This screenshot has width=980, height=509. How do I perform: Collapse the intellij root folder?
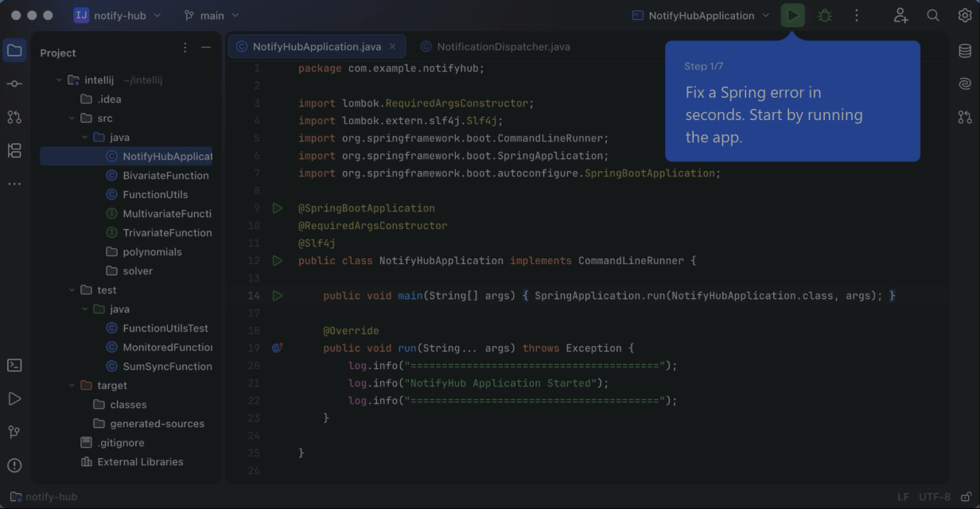(x=59, y=80)
